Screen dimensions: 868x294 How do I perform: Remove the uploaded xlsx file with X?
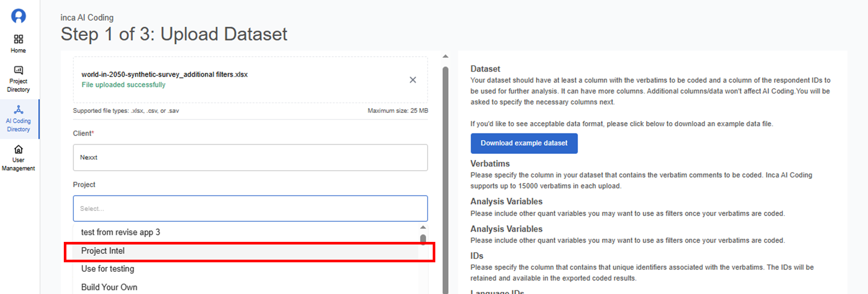point(413,80)
